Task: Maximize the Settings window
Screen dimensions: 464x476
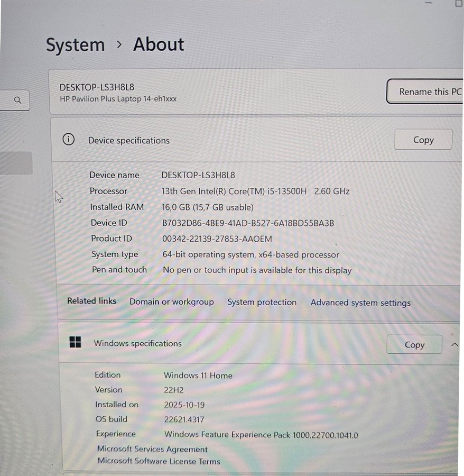Action: pos(458,3)
